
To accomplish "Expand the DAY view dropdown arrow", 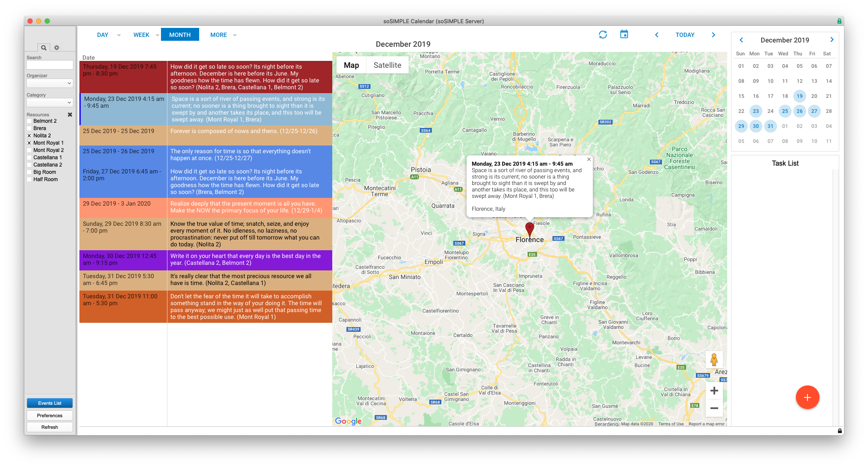I will (x=119, y=35).
